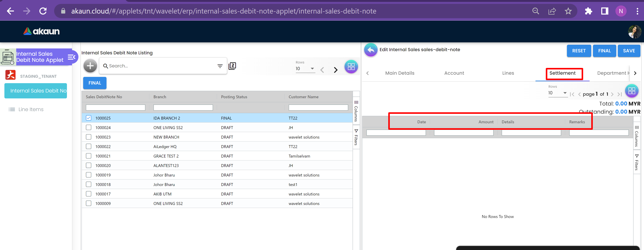Switch to the Main Details tab
Screen dimensions: 644x250
[400, 73]
